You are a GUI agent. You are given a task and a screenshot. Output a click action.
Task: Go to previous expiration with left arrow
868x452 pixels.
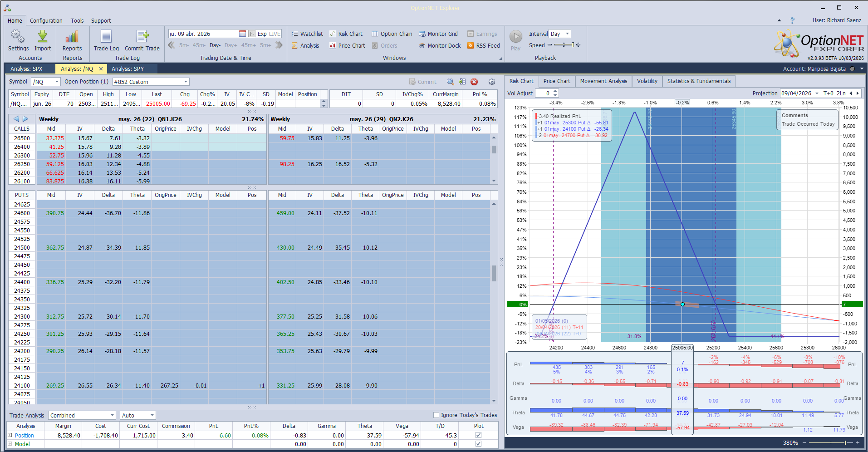point(16,119)
